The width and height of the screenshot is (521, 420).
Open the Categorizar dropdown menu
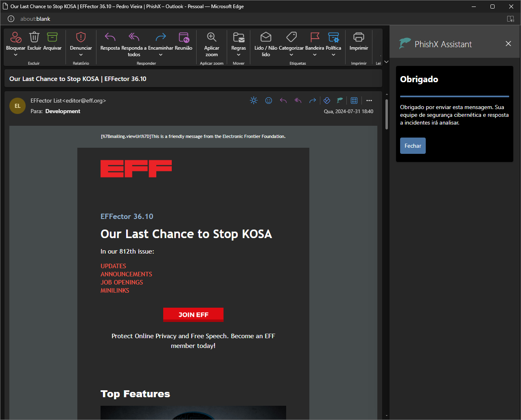pos(291,55)
